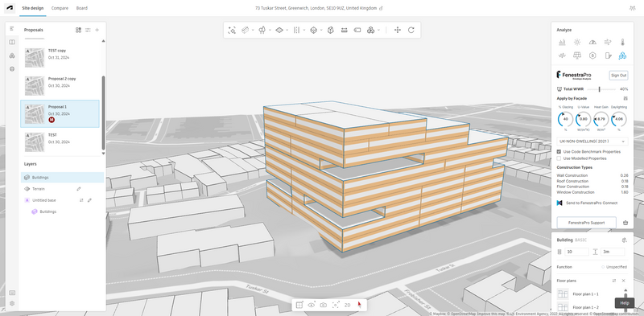
Task: Open the Autodesk Forma home logo
Action: (10, 8)
